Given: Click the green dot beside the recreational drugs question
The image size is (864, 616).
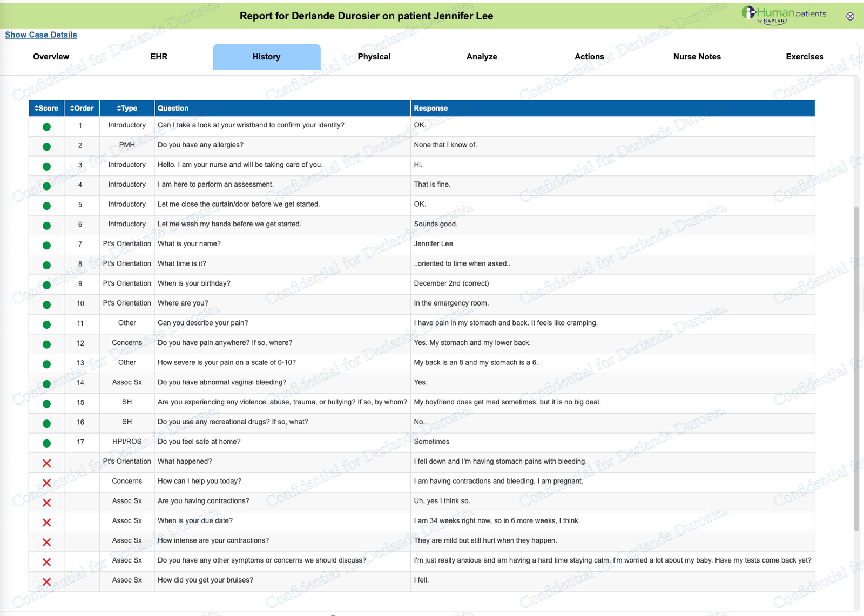Looking at the screenshot, I should click(46, 424).
